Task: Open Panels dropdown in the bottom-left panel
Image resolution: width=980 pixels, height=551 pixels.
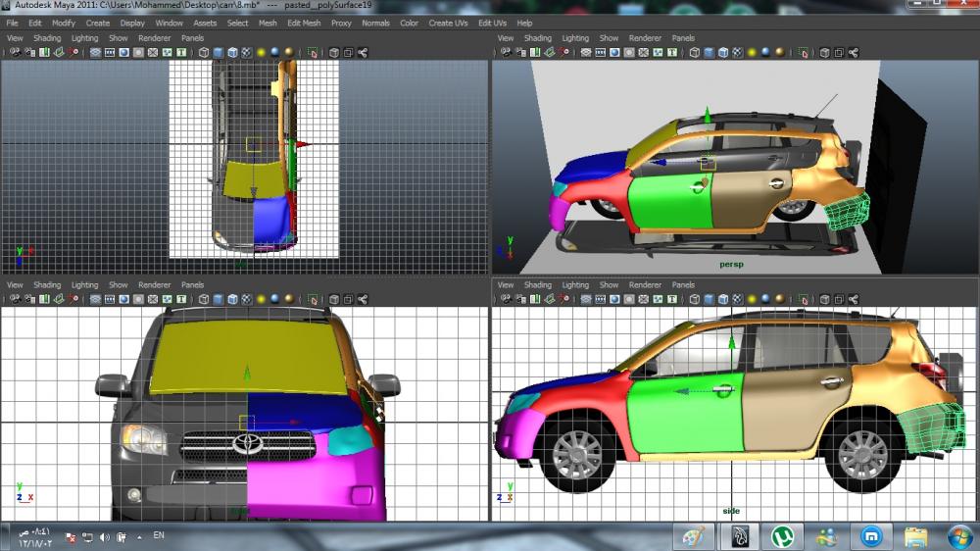Action: [193, 285]
